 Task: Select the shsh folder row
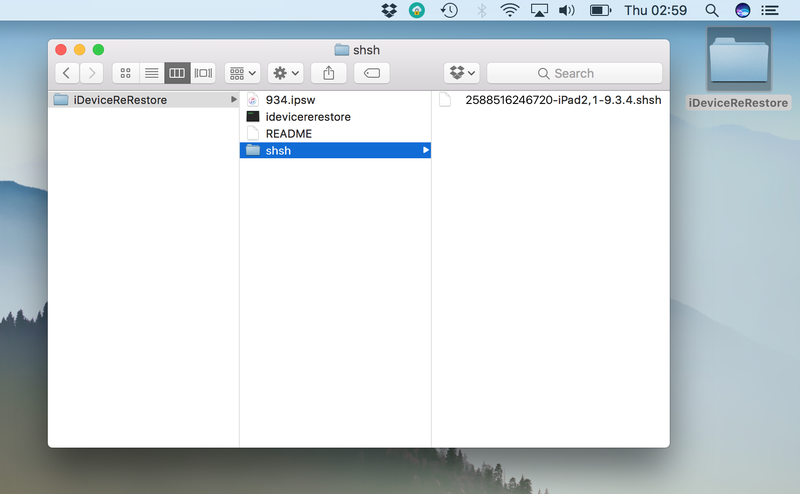335,151
